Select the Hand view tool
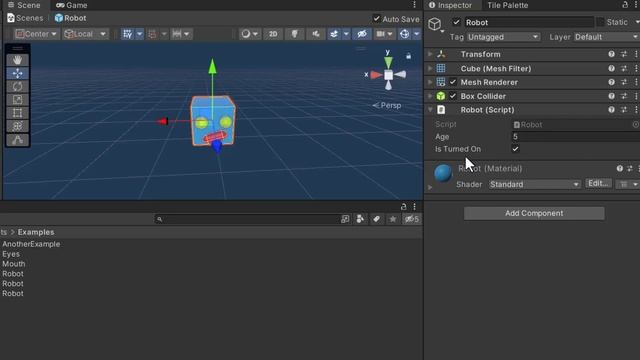 coord(17,60)
